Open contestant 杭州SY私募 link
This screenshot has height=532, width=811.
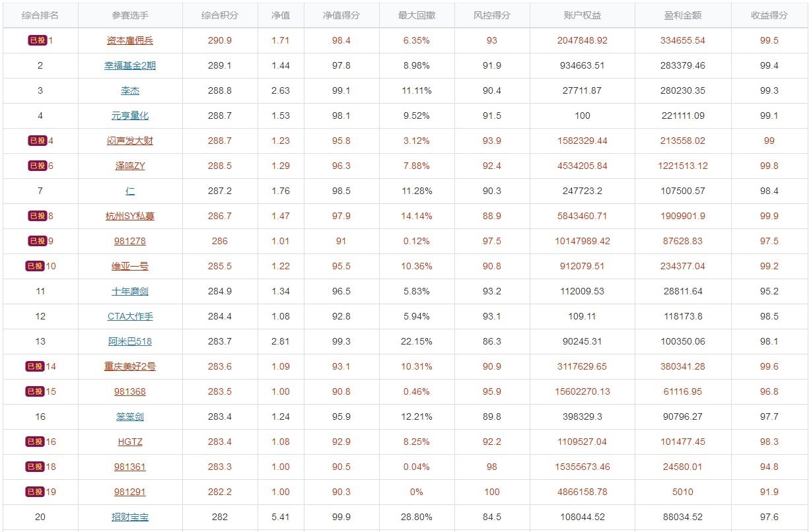(130, 216)
